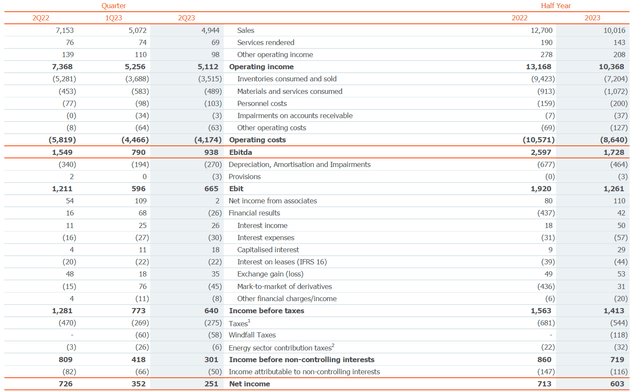Select the Ebit value '596'
This screenshot has height=392, width=640.
pyautogui.click(x=138, y=189)
